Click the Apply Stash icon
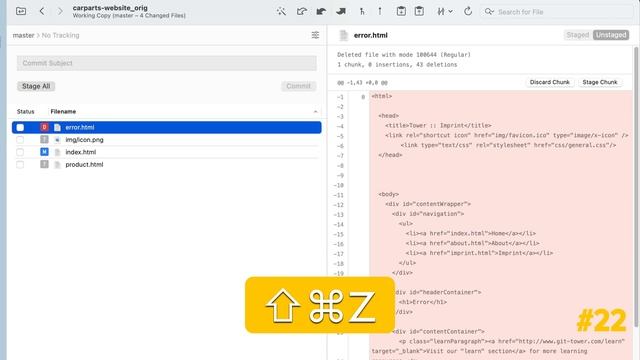This screenshot has width=640, height=360. 419,11
